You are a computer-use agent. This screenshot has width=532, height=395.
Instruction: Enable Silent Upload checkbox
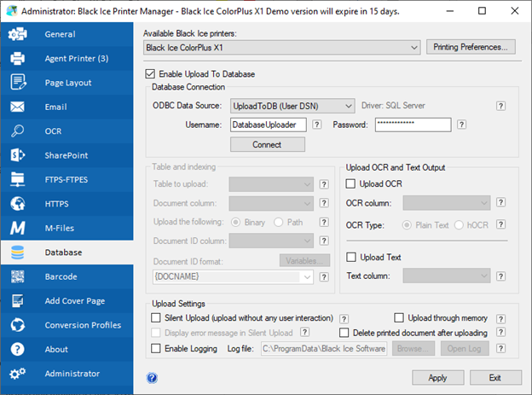(156, 318)
